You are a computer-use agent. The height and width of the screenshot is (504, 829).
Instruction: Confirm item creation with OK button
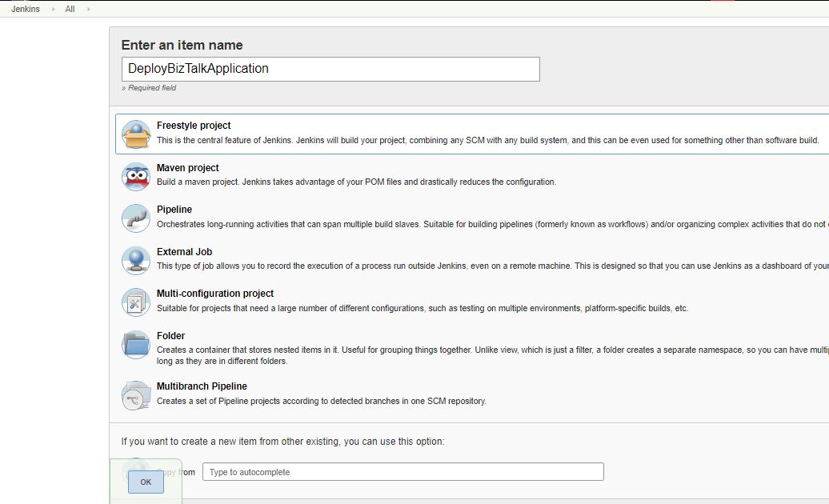146,482
